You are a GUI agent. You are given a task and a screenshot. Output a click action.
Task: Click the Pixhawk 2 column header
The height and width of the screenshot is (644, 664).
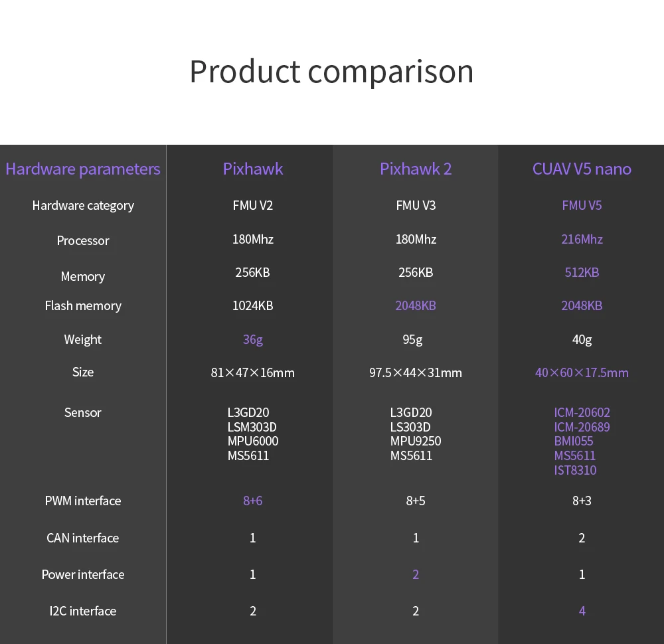click(x=416, y=169)
